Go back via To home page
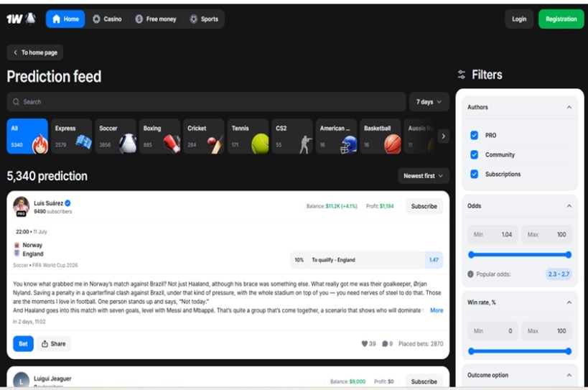588x390 pixels. pos(35,52)
